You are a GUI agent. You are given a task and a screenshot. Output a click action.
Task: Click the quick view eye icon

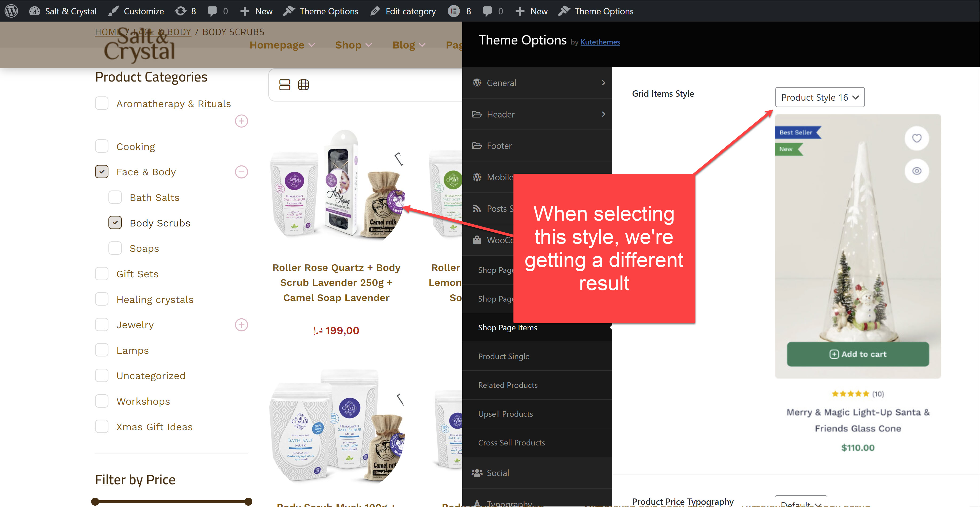[x=917, y=171]
